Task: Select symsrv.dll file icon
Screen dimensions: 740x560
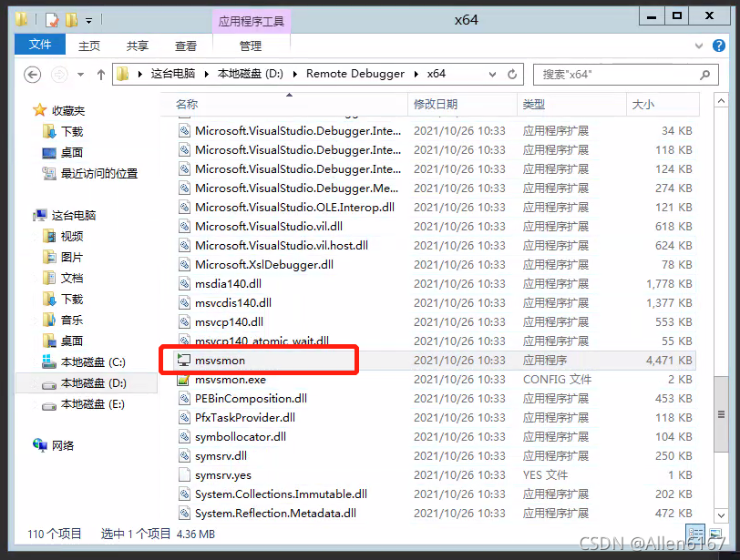Action: pyautogui.click(x=184, y=456)
